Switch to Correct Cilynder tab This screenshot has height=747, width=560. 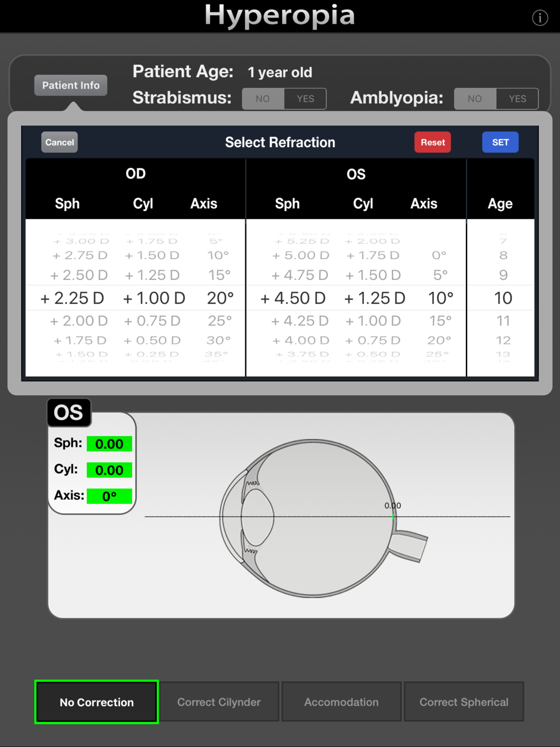coord(219,702)
